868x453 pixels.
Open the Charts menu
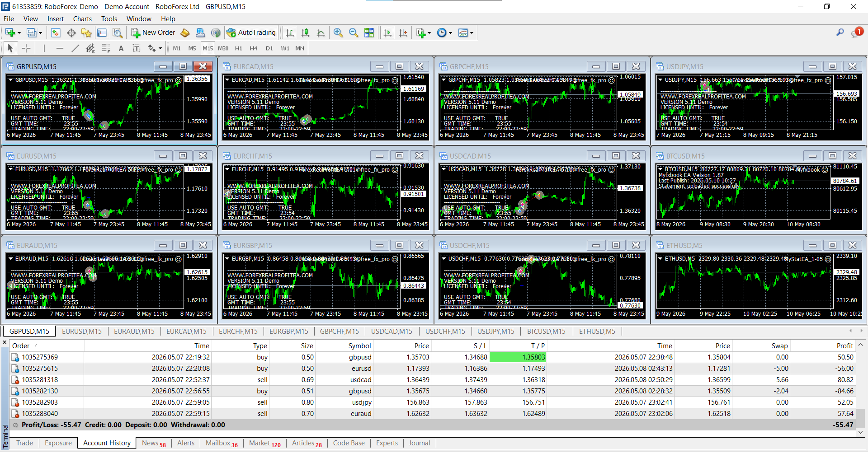[82, 19]
